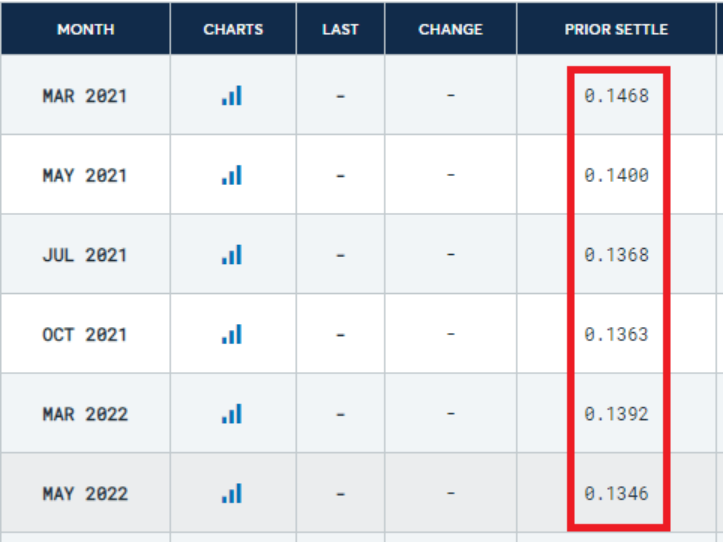This screenshot has width=723, height=542.
Task: Click prior settle value 0.1346
Action: pos(617,493)
